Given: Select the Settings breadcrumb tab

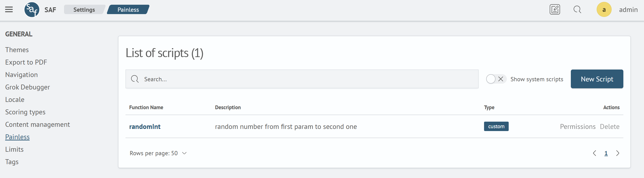Looking at the screenshot, I should pos(84,10).
